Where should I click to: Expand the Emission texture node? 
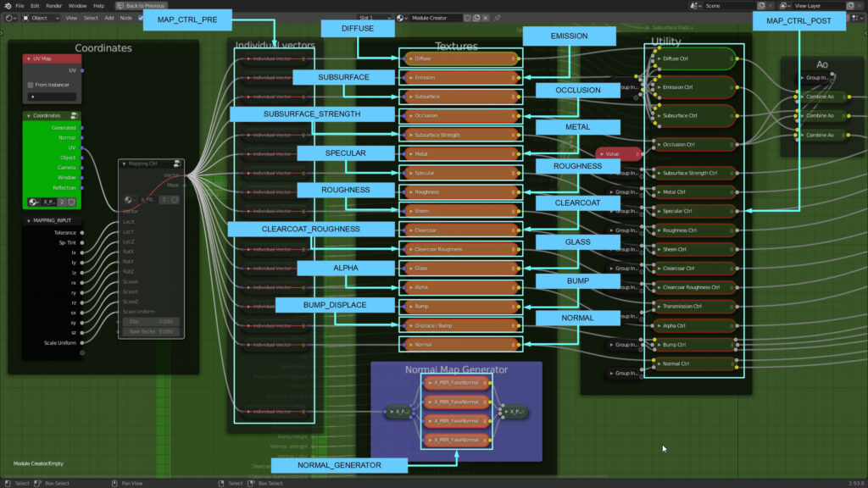(411, 77)
